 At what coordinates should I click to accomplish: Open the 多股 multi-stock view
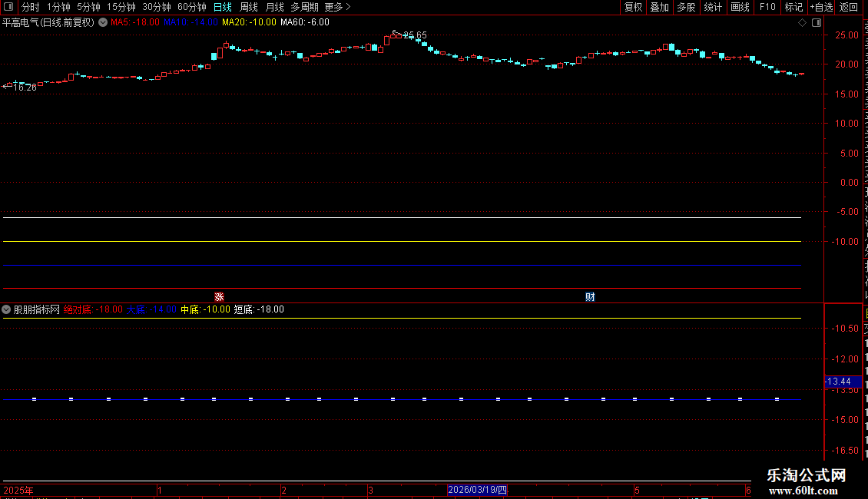tap(686, 7)
